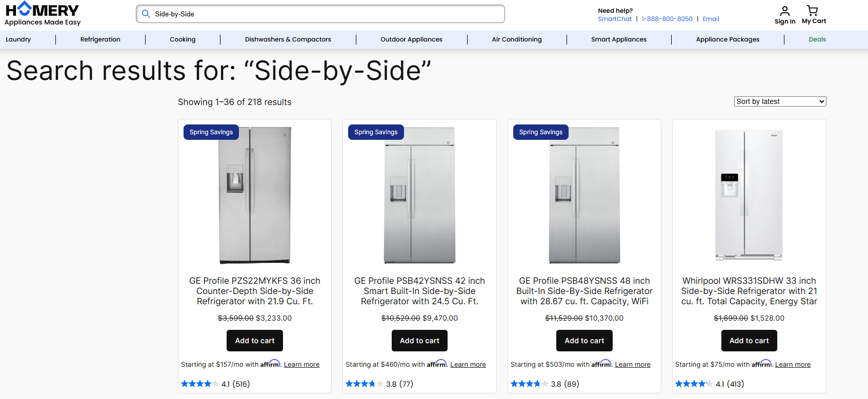The width and height of the screenshot is (868, 399).
Task: Click Spring Savings badge on PSB42YSNSS
Action: [376, 132]
